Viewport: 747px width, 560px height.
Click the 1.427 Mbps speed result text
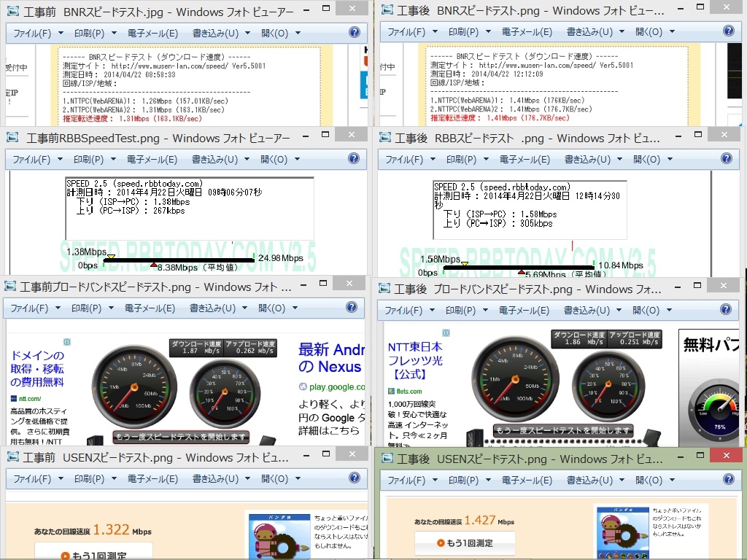point(489,521)
